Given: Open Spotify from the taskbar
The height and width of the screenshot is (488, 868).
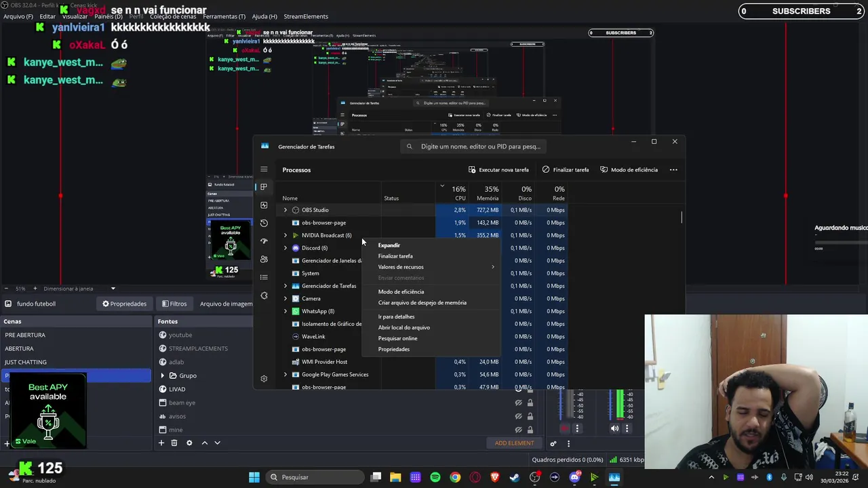Looking at the screenshot, I should [435, 477].
